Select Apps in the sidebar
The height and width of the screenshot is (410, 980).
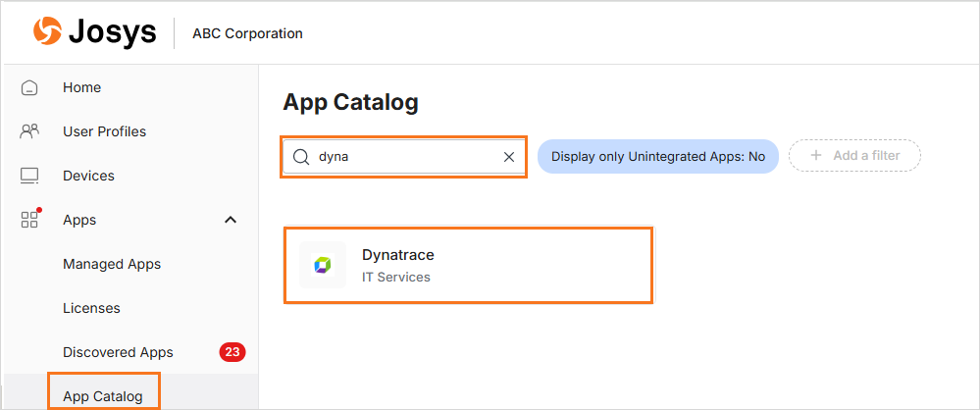coord(79,220)
